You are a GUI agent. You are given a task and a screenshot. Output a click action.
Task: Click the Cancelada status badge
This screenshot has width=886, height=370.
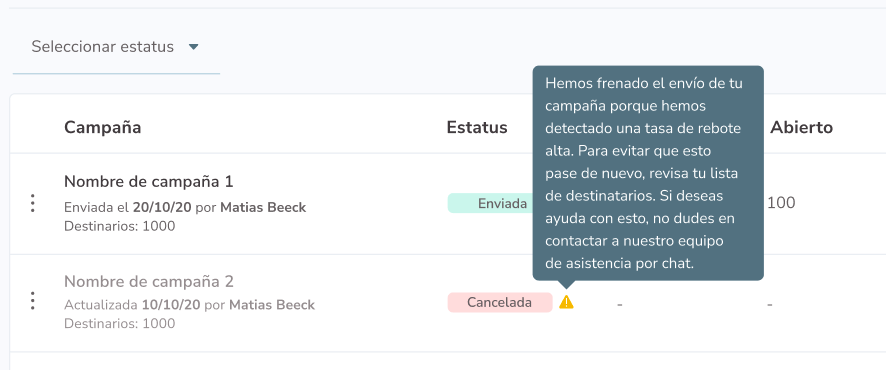(x=500, y=302)
